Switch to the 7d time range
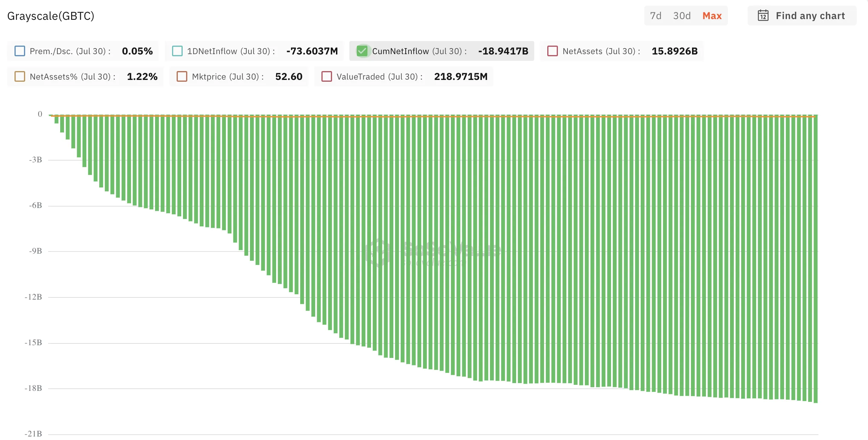Image resolution: width=868 pixels, height=440 pixels. pos(656,16)
